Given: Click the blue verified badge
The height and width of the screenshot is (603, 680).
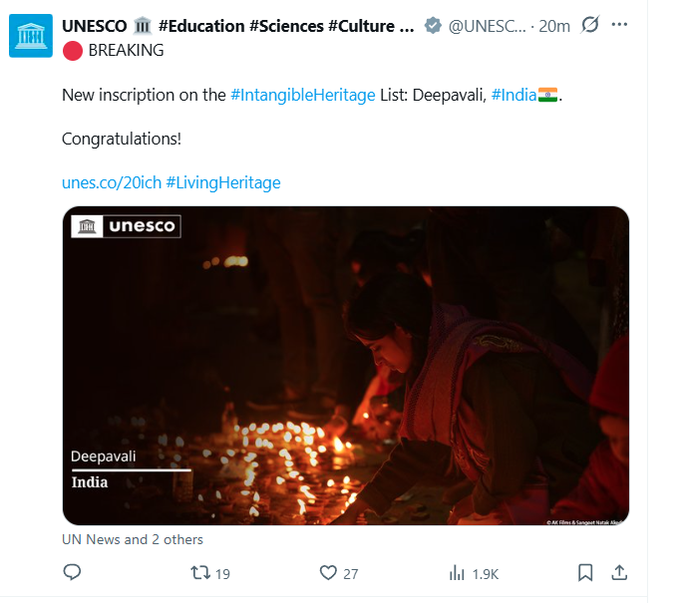Looking at the screenshot, I should (431, 27).
